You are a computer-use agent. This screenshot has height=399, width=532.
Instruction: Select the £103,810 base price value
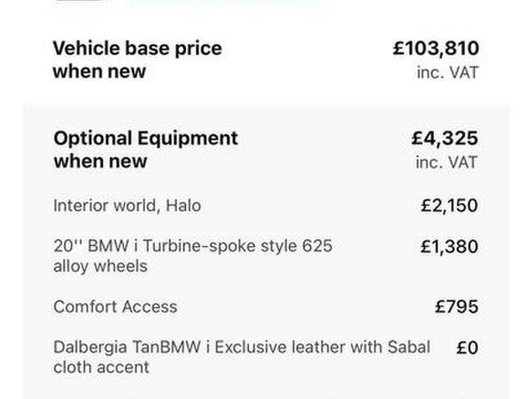435,48
